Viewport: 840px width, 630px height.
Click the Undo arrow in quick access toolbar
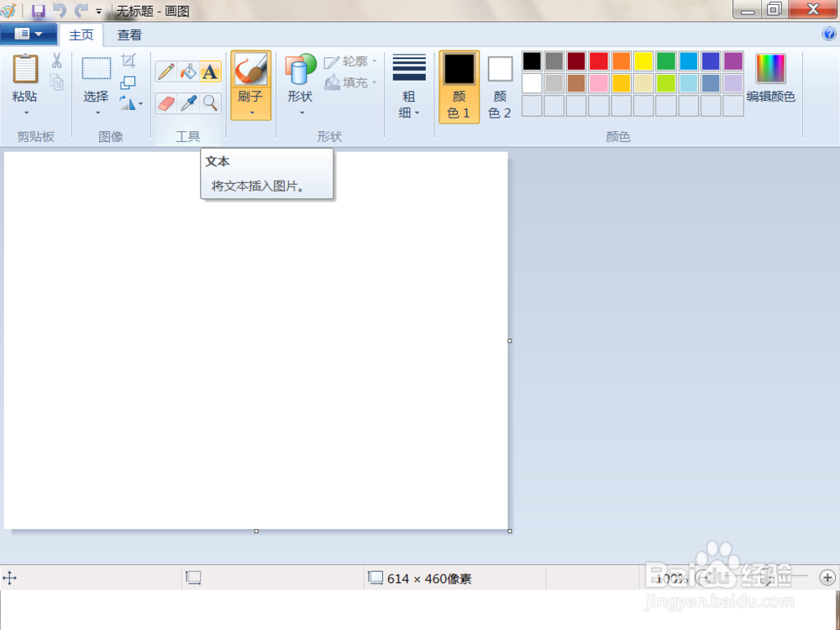(60, 10)
